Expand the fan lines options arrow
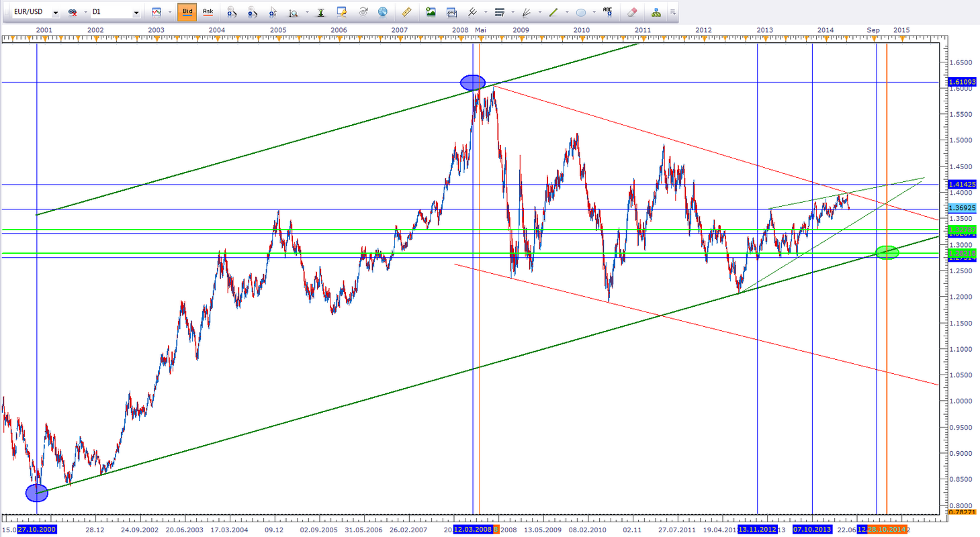 pos(539,12)
